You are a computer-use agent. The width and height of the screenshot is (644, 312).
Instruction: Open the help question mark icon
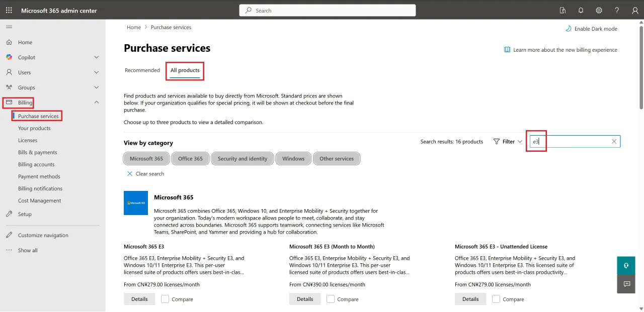tap(617, 11)
